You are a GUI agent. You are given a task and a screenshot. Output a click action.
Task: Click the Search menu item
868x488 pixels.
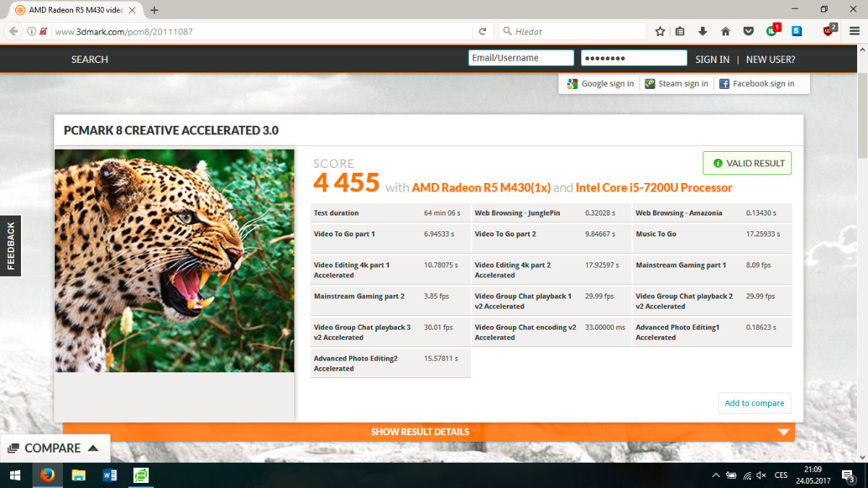pos(90,59)
